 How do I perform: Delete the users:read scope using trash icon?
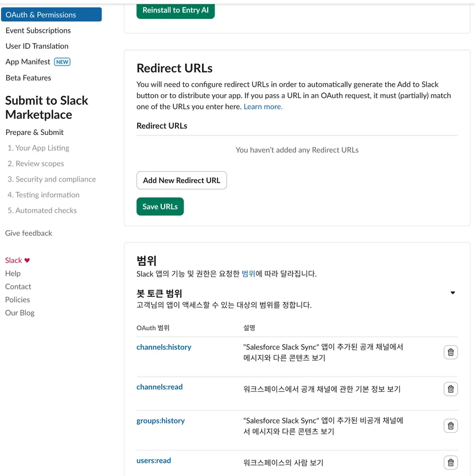[450, 462]
